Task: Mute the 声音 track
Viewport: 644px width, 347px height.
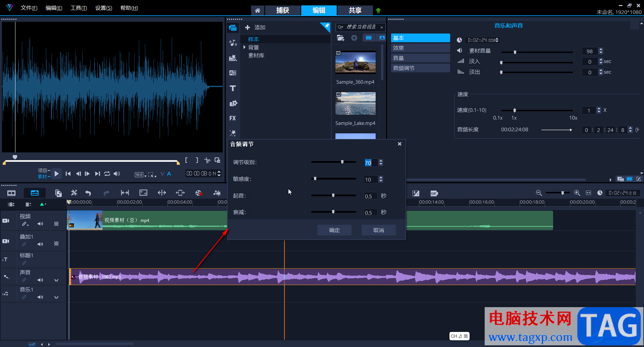Action: point(40,280)
